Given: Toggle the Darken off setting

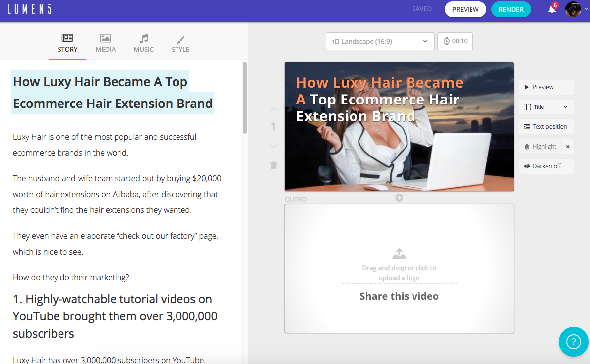Looking at the screenshot, I should pos(546,166).
